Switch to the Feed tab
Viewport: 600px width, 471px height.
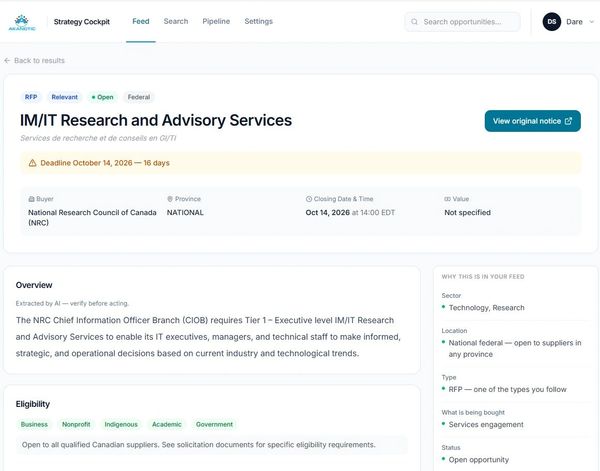coord(141,21)
